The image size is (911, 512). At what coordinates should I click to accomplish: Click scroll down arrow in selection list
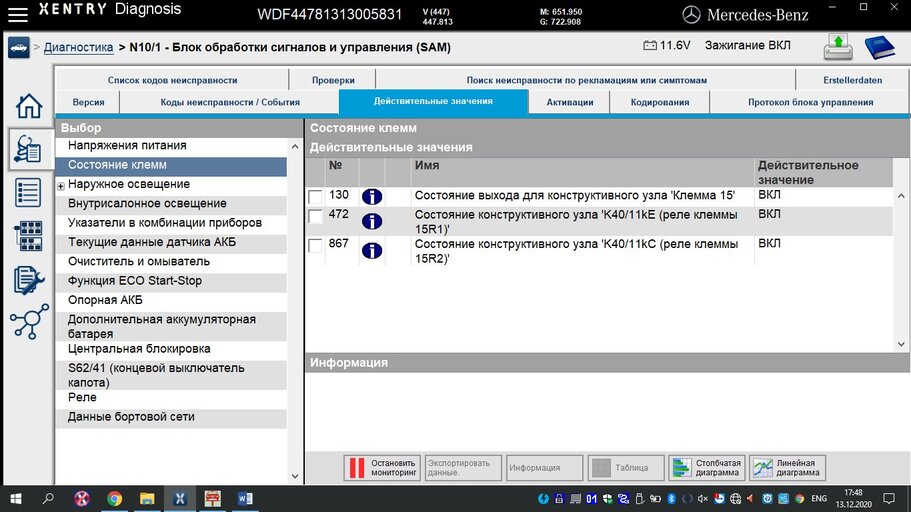(295, 477)
